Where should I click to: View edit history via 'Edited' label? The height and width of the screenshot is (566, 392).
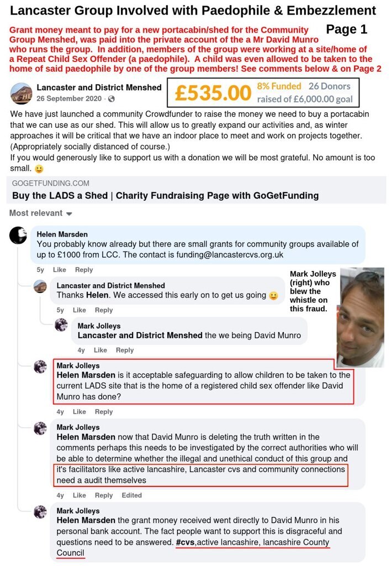pyautogui.click(x=131, y=495)
